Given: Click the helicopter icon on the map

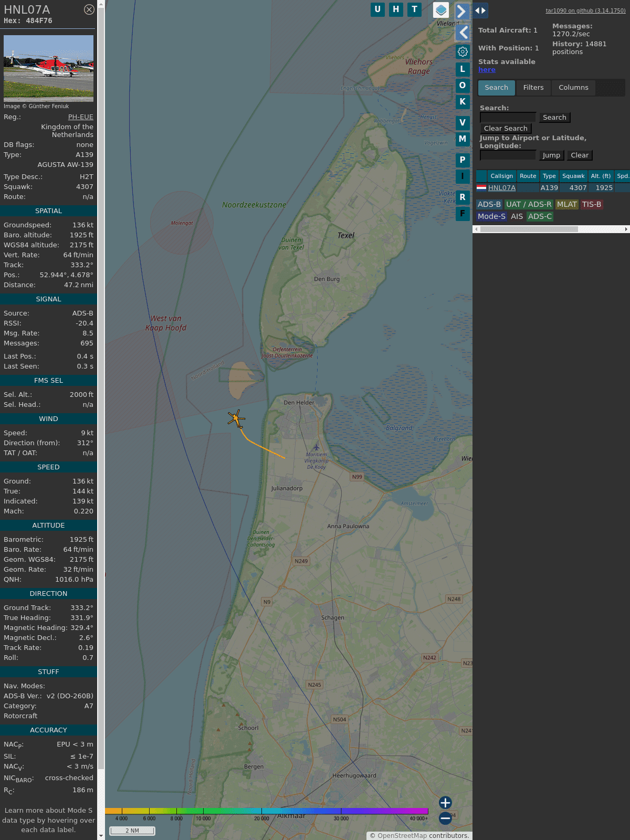Looking at the screenshot, I should click(x=236, y=419).
